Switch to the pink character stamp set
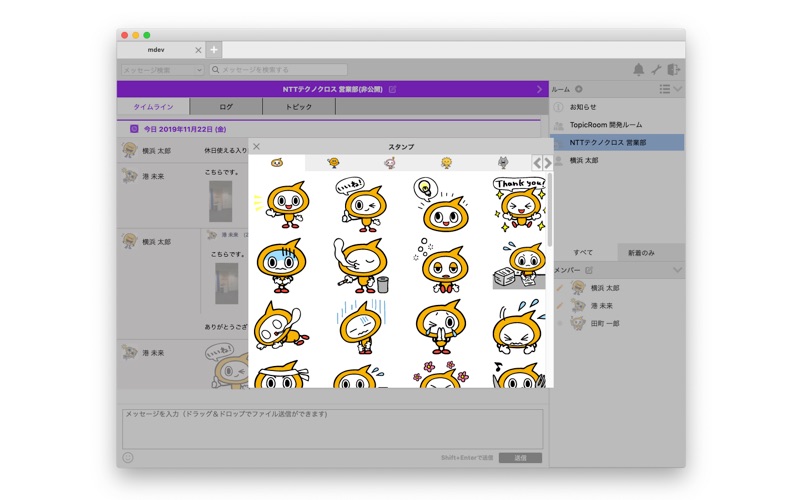 [390, 163]
